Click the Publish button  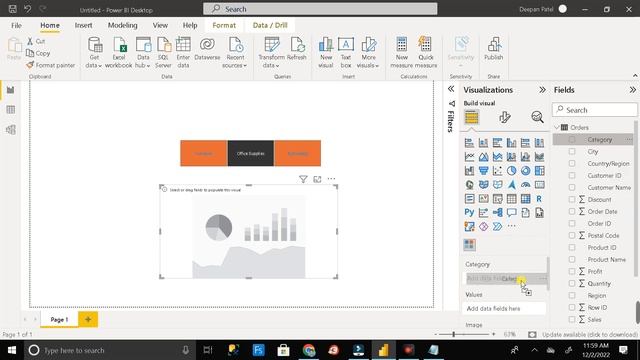(x=493, y=49)
